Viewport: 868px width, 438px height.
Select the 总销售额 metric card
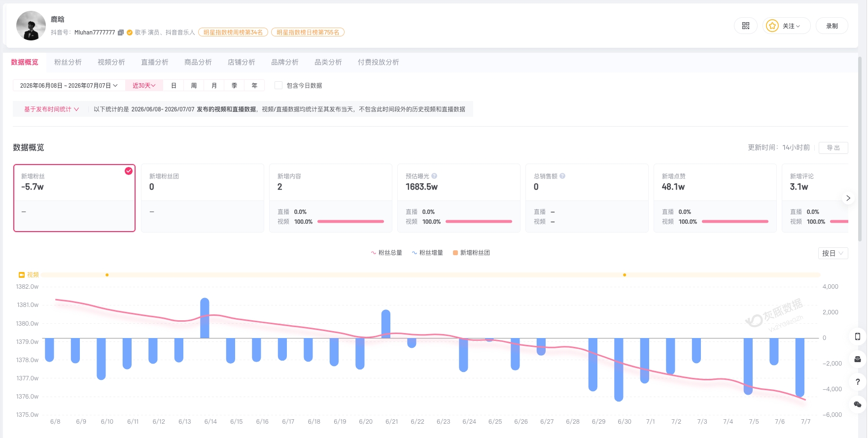pyautogui.click(x=587, y=198)
